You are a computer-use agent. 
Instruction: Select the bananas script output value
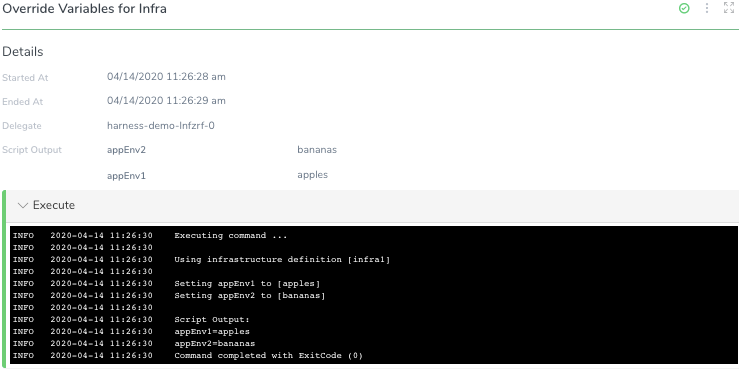(317, 150)
